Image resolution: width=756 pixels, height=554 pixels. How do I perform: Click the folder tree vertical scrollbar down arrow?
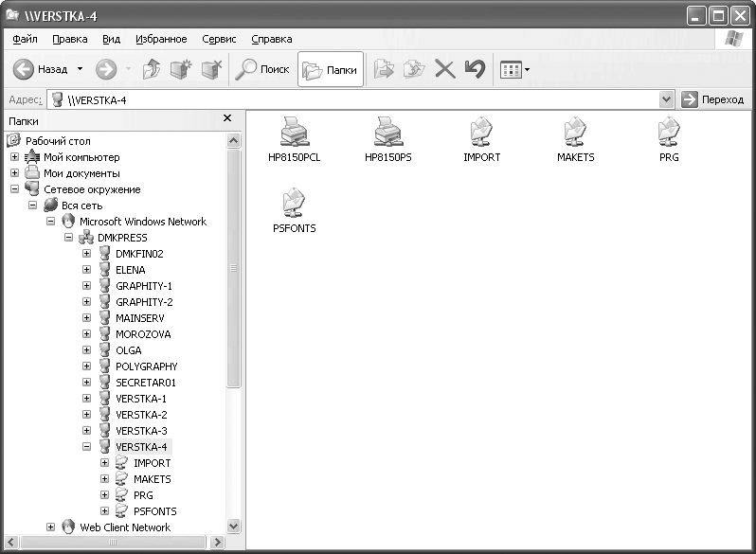coord(234,526)
